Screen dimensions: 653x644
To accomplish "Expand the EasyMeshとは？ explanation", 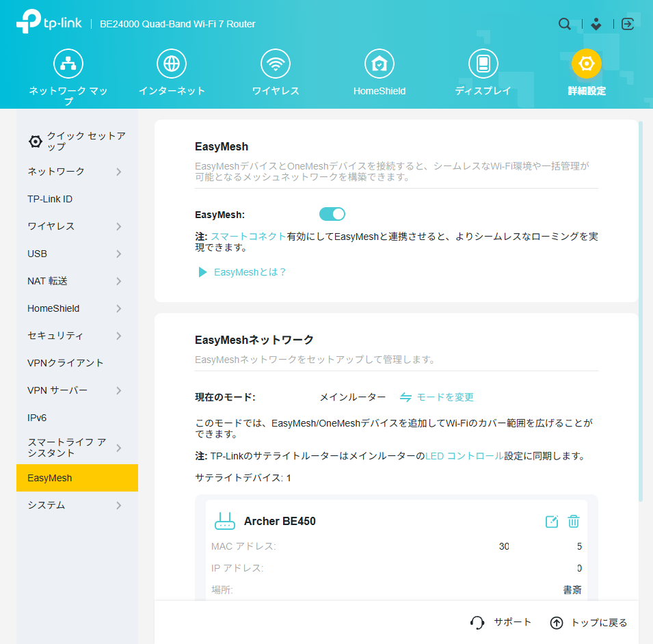I will [x=242, y=272].
